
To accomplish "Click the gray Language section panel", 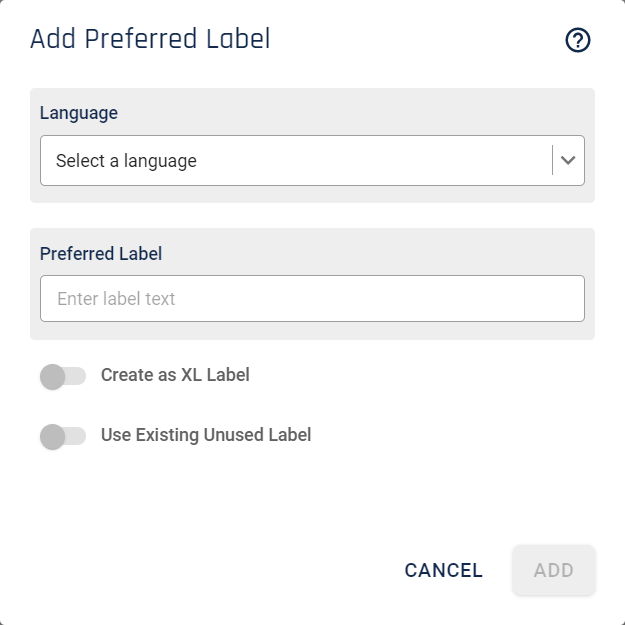I will 312,145.
